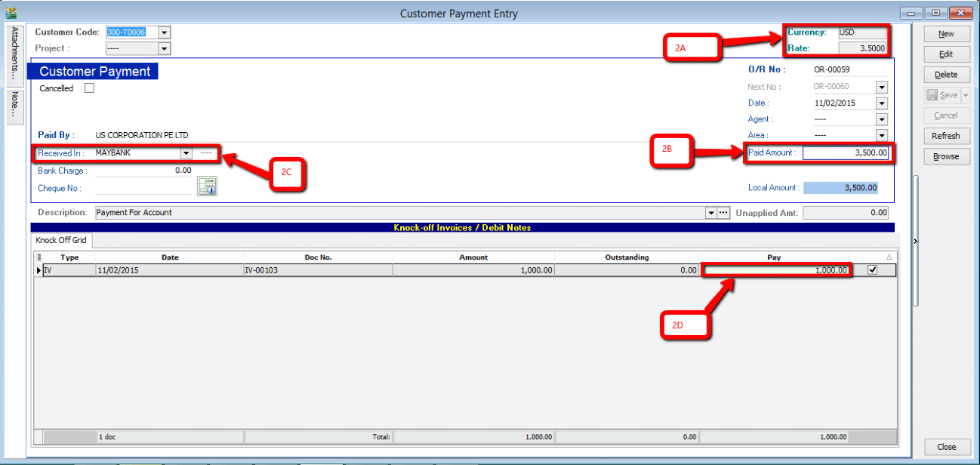The width and height of the screenshot is (980, 465).
Task: Click the application icon in title bar
Action: [11, 13]
